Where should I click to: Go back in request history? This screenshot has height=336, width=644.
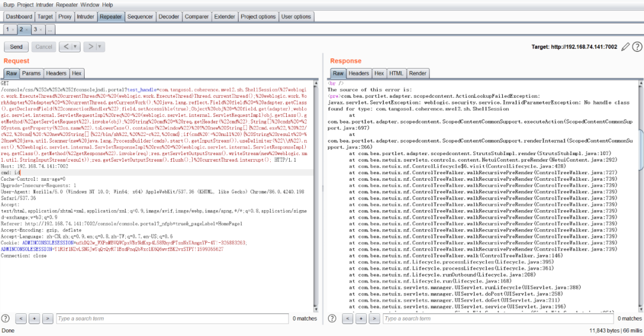pyautogui.click(x=66, y=47)
